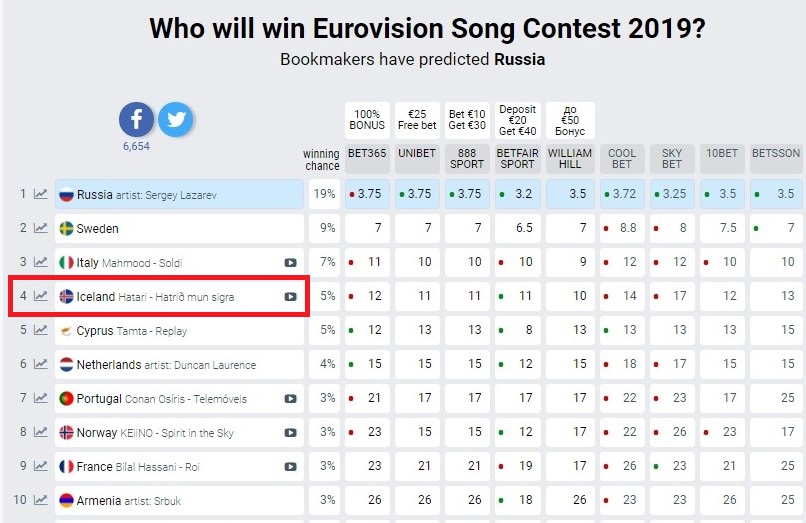The width and height of the screenshot is (806, 523).
Task: Open Russia's odds trend chart icon
Action: (x=41, y=194)
